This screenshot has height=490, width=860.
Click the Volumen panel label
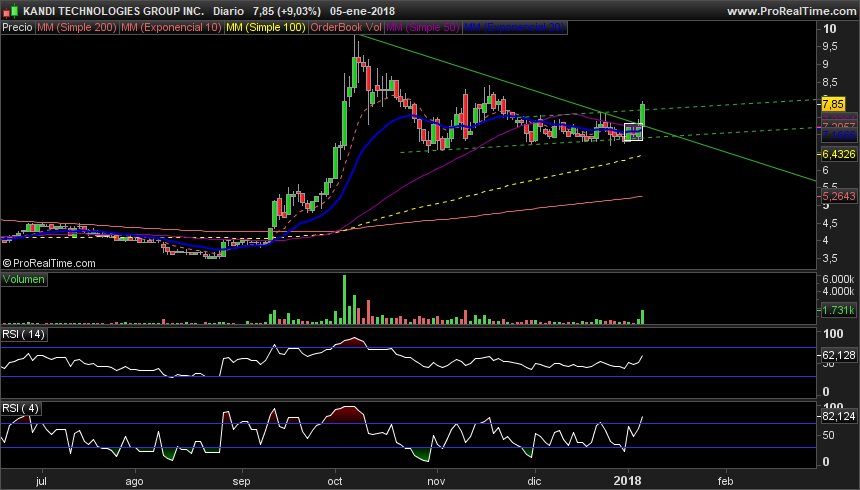[x=24, y=279]
